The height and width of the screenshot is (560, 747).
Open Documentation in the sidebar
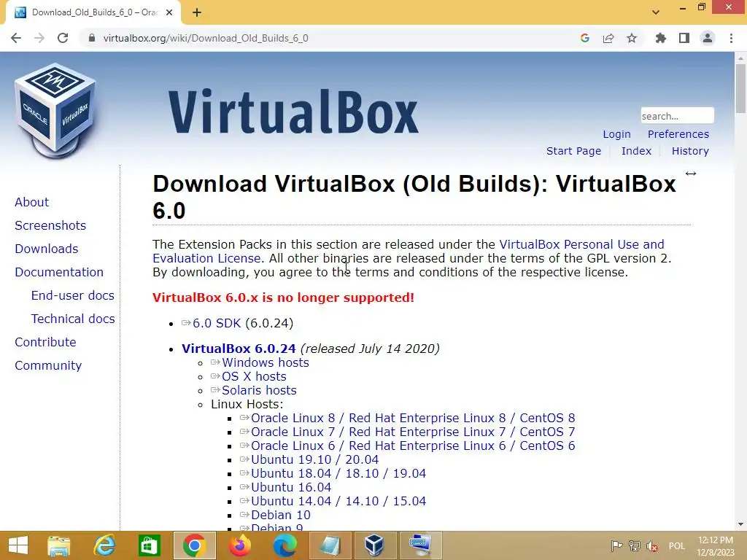point(59,272)
